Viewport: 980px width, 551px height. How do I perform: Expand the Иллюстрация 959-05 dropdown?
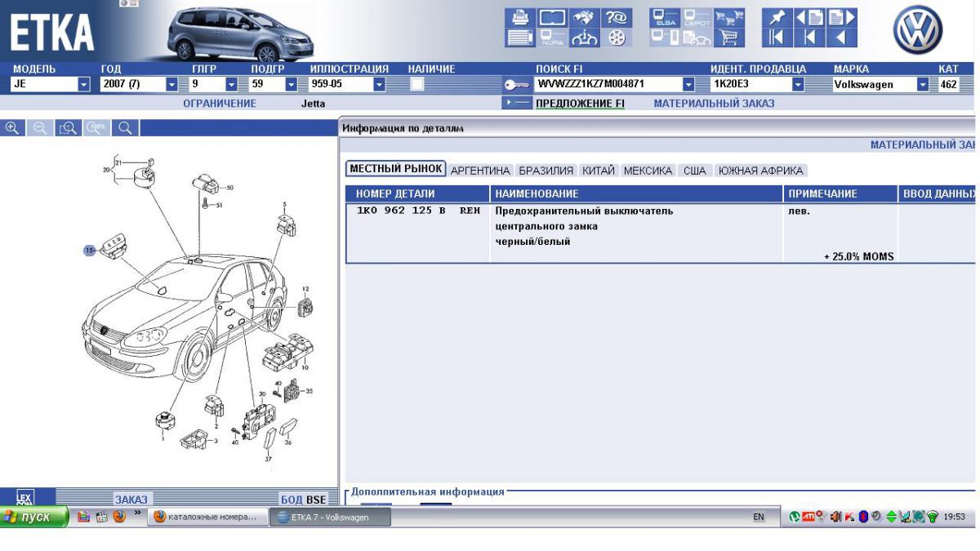coord(378,84)
